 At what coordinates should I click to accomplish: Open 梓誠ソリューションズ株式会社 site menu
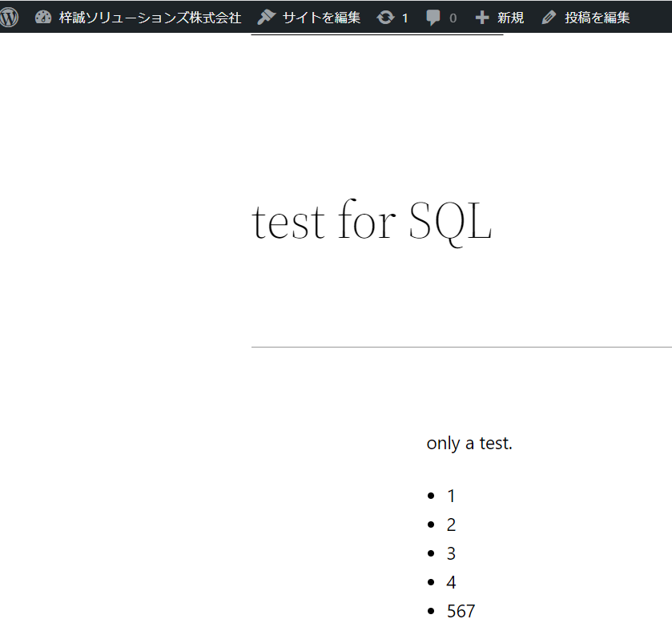pyautogui.click(x=150, y=18)
